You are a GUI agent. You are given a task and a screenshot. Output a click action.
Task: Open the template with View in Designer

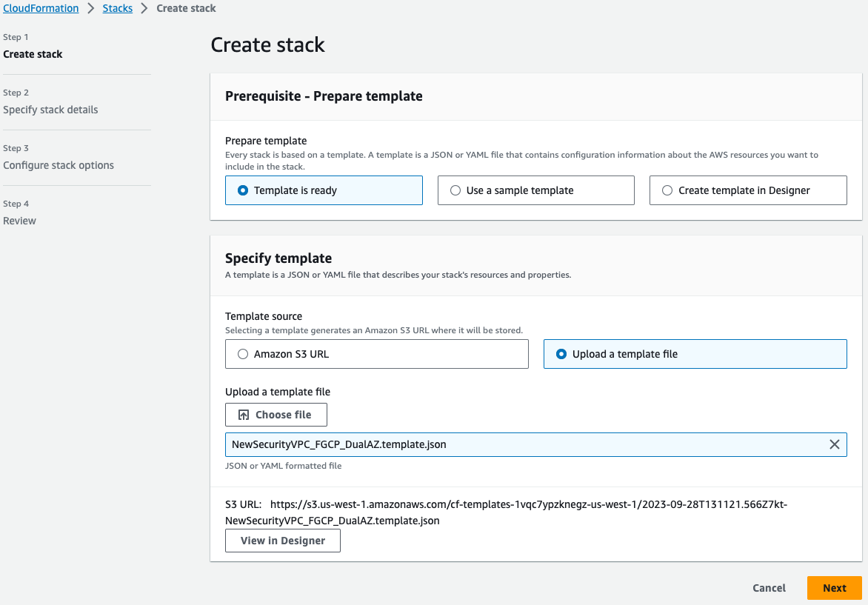coord(283,541)
